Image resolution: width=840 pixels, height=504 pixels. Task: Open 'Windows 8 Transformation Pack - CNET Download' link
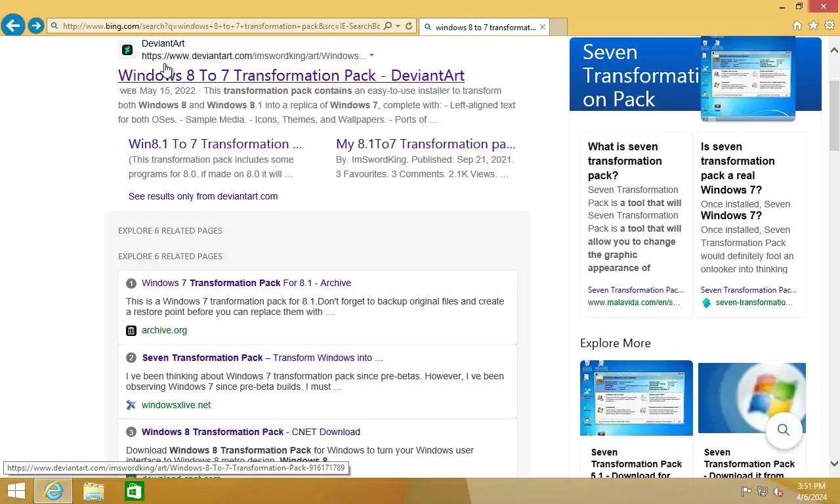pyautogui.click(x=251, y=432)
